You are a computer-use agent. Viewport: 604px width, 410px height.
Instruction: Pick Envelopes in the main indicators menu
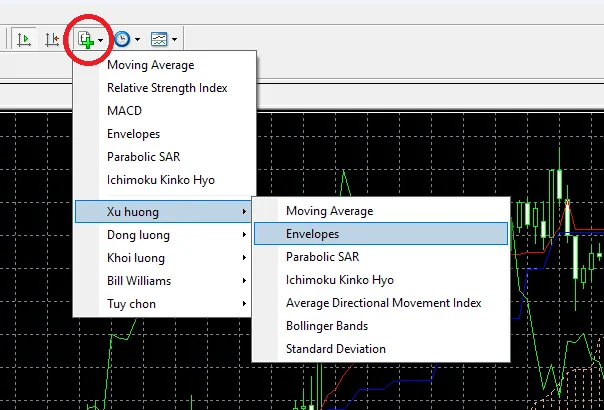(x=165, y=134)
